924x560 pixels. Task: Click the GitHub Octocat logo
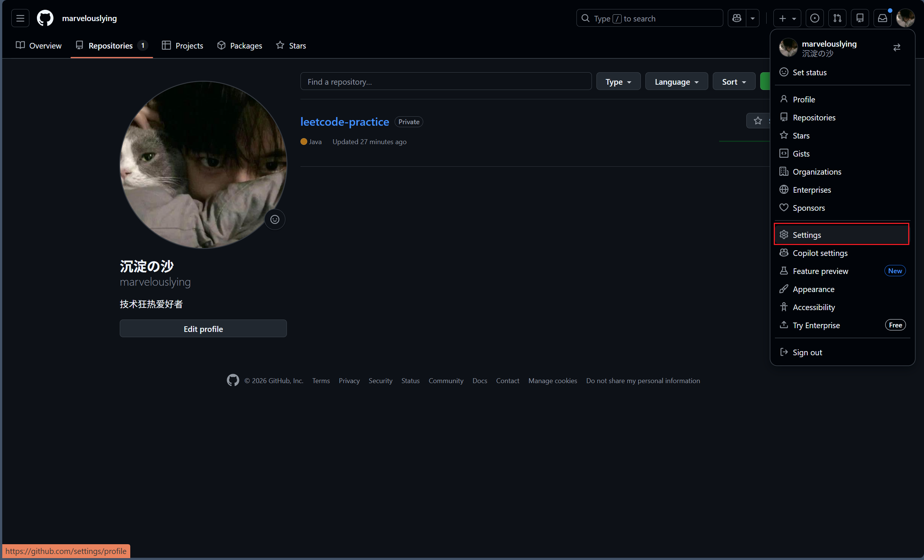[45, 18]
